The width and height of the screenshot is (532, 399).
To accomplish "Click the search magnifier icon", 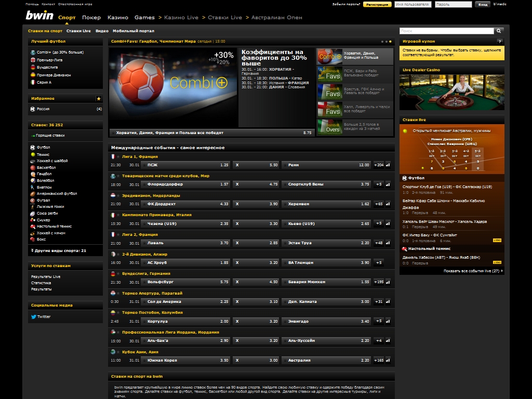I will tap(499, 31).
